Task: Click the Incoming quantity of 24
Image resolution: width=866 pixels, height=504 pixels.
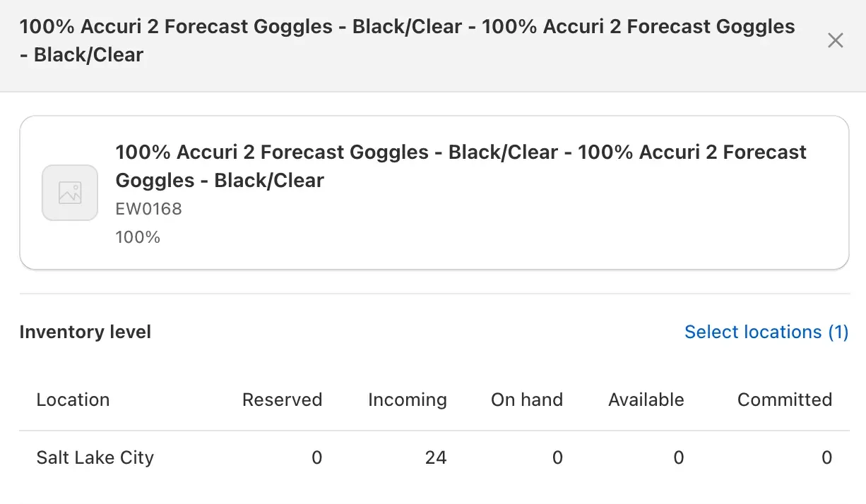Action: 435,457
